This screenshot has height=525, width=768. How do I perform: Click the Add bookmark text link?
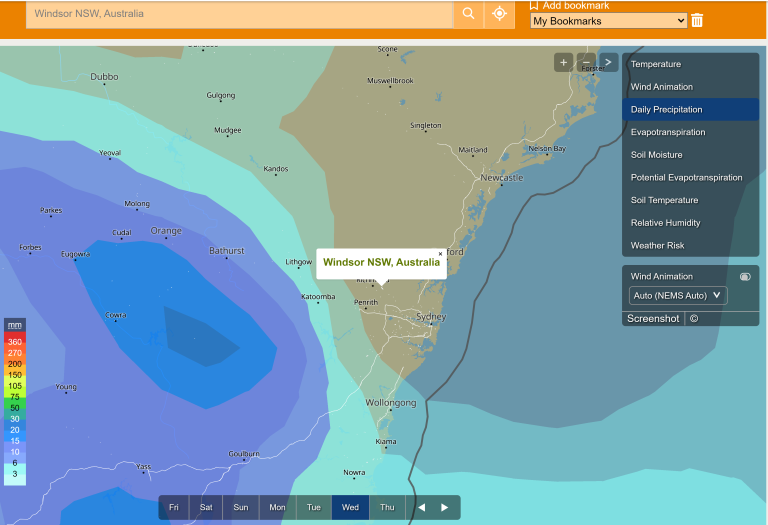coord(576,5)
